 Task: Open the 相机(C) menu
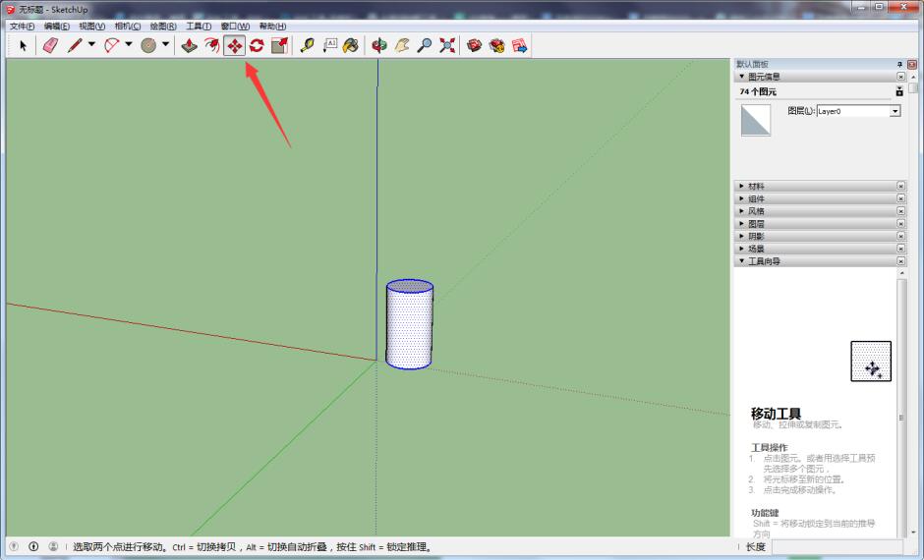pos(127,26)
